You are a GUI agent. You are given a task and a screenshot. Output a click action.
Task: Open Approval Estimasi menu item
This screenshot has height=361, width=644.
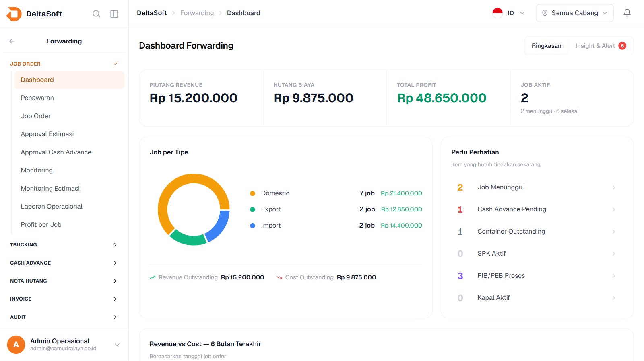tap(69, 134)
